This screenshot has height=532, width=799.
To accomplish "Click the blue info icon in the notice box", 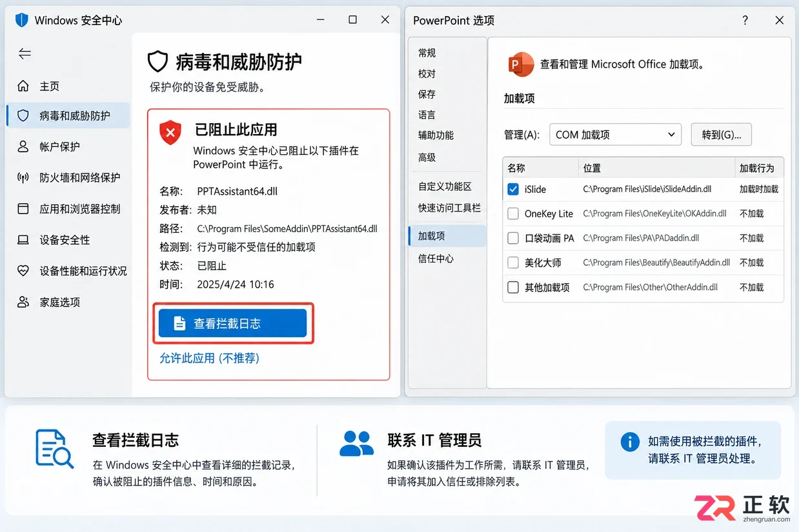I will pos(630,442).
